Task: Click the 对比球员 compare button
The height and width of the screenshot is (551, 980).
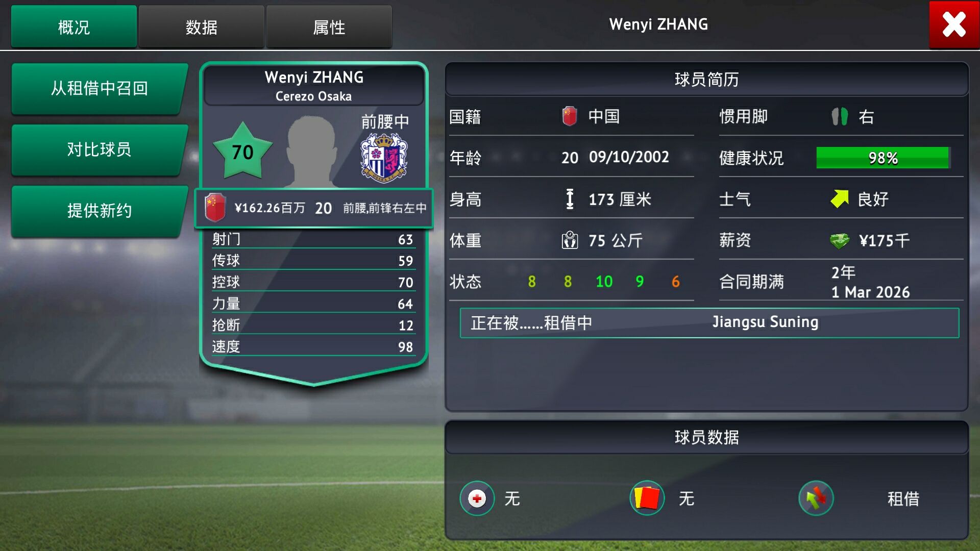Action: click(99, 150)
